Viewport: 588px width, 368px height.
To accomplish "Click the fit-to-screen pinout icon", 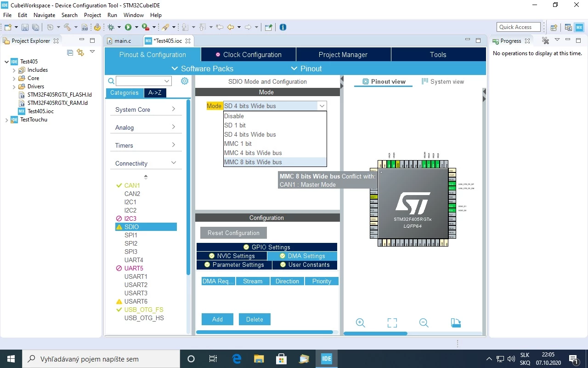I will (x=392, y=323).
